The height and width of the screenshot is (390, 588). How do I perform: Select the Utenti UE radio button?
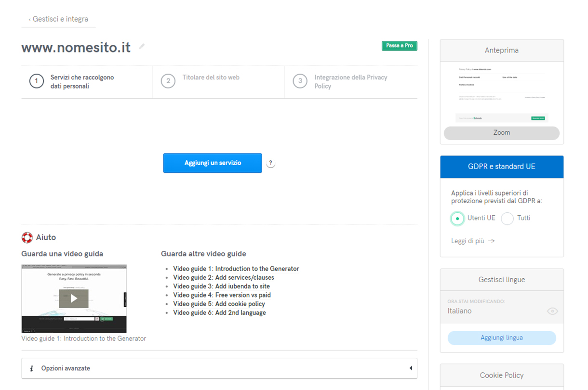point(457,219)
